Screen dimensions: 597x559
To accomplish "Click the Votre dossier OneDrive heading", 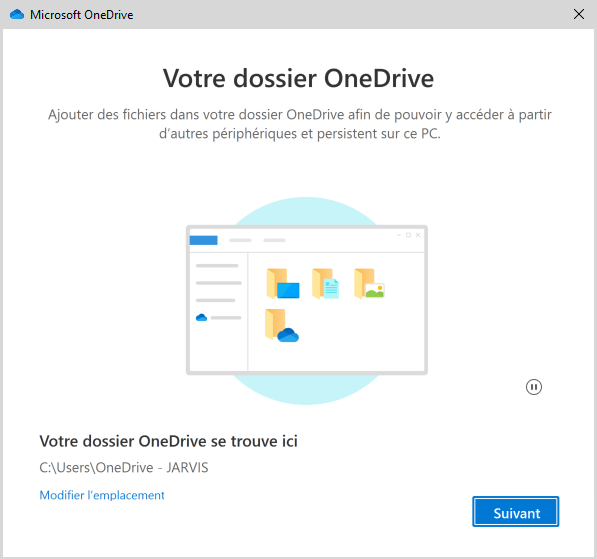I will click(298, 78).
